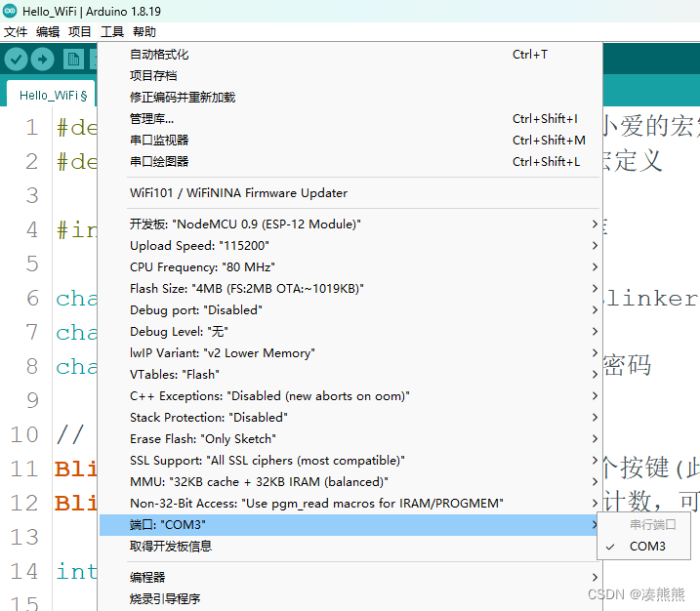Choose 修正编码并重新加载 entry
This screenshot has height=611, width=700.
coord(350,98)
